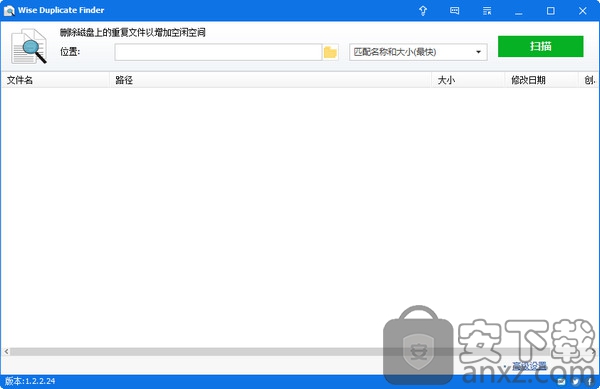Focus the 位置 location input field
Image resolution: width=600 pixels, height=389 pixels.
click(218, 52)
